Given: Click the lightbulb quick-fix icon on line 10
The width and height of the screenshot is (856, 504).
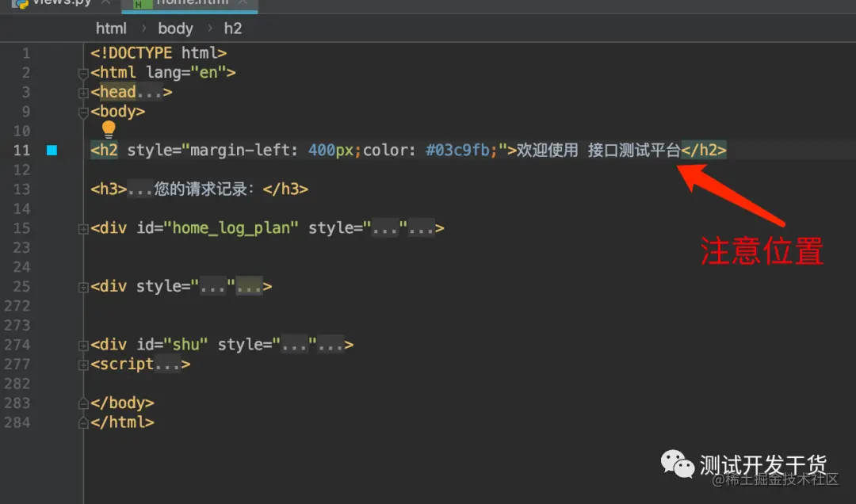Looking at the screenshot, I should click(109, 130).
